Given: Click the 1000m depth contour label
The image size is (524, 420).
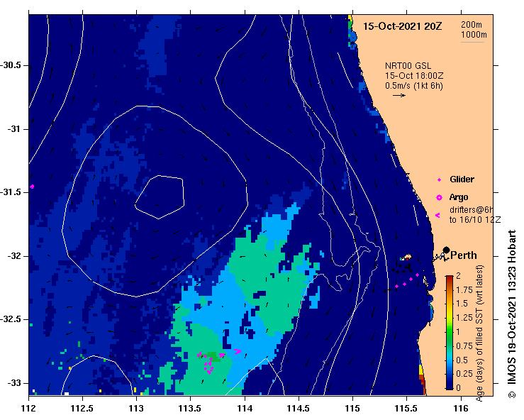Looking at the screenshot, I should coord(474,35).
